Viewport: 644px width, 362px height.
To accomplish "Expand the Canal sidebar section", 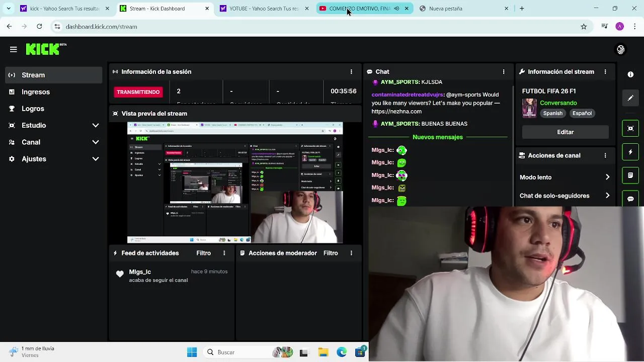I will 54,142.
